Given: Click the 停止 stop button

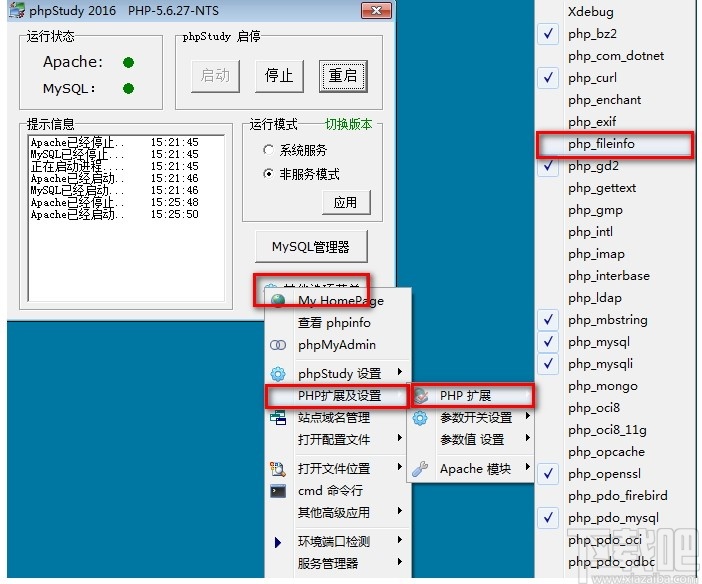Looking at the screenshot, I should click(x=279, y=76).
